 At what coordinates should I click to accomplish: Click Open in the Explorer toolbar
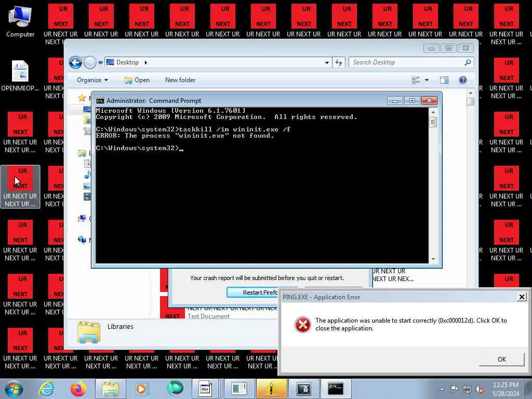[x=137, y=80]
